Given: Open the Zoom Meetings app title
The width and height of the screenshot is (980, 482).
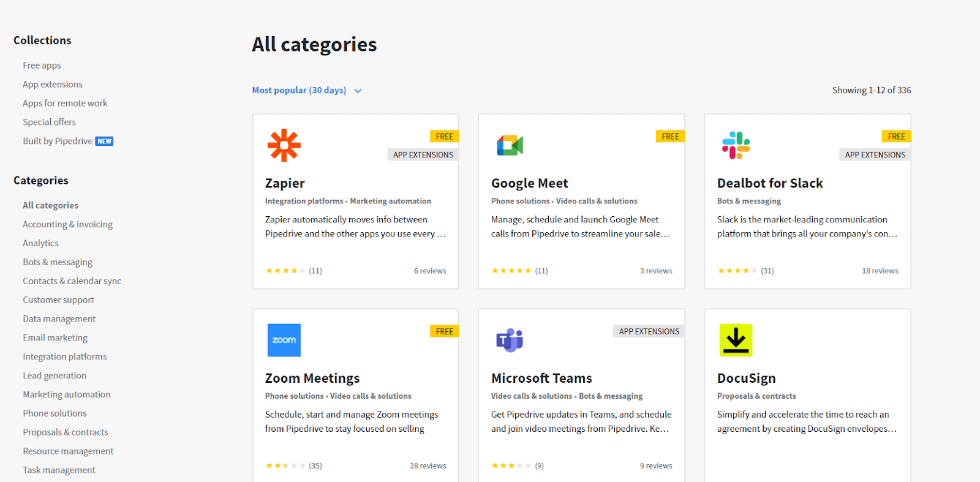Looking at the screenshot, I should point(312,378).
